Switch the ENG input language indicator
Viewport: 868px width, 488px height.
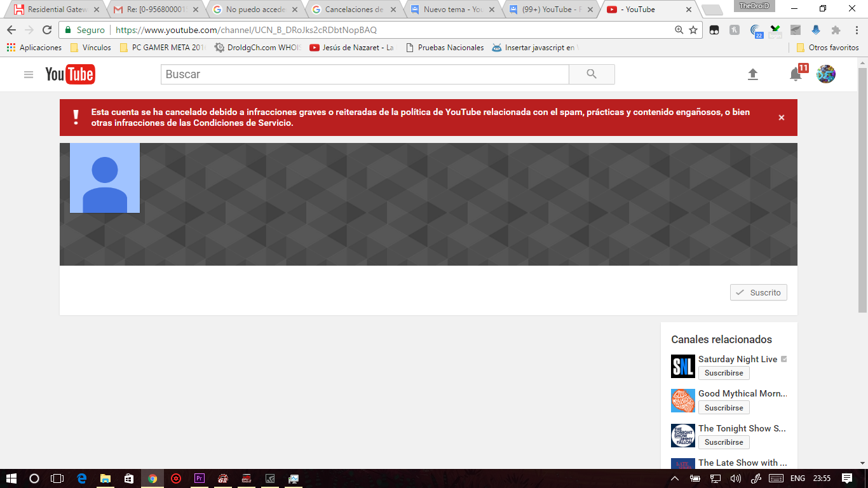click(797, 478)
